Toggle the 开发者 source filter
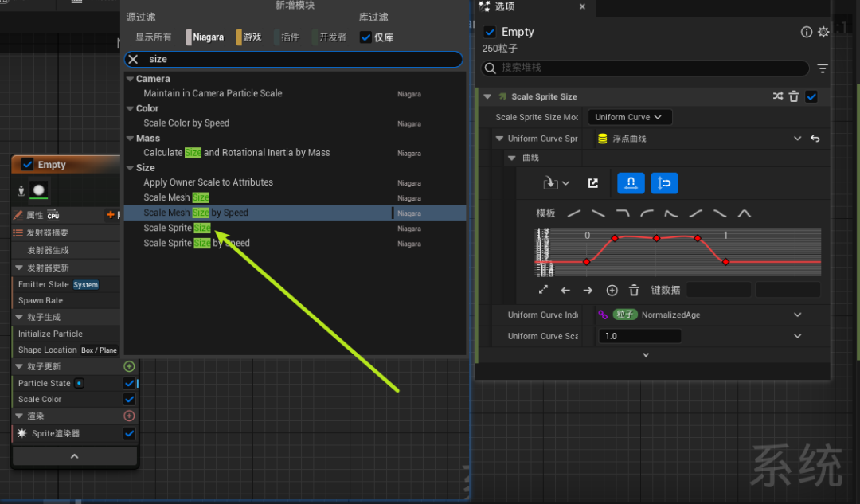860x504 pixels. (330, 37)
